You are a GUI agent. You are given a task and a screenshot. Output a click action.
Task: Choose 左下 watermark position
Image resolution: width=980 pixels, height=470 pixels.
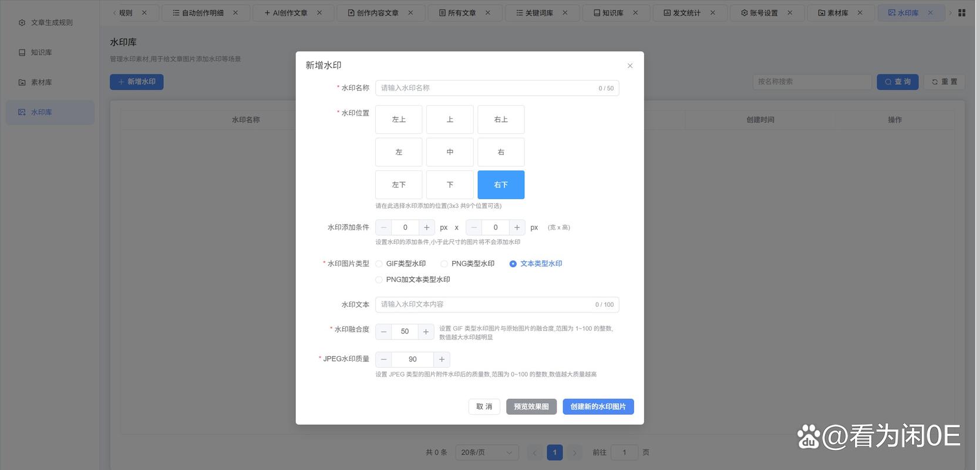(x=399, y=184)
